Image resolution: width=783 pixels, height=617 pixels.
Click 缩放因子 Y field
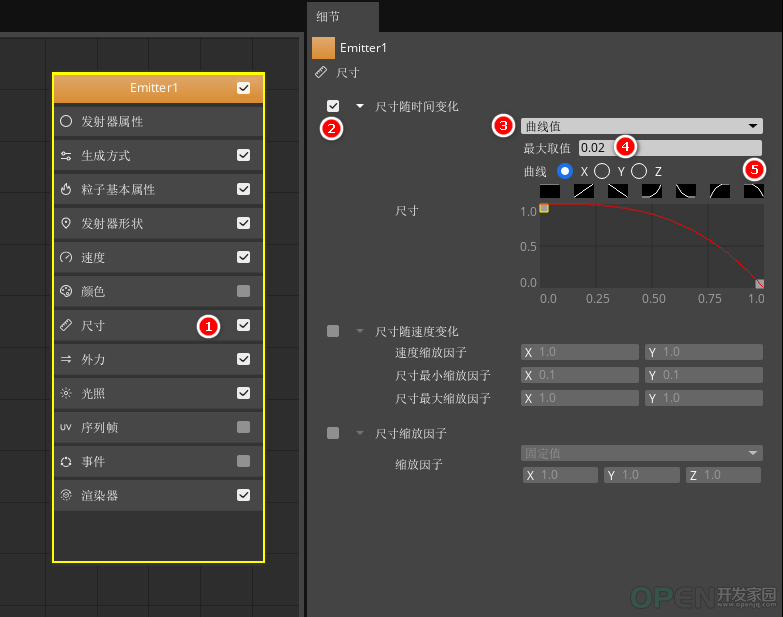tap(642, 475)
